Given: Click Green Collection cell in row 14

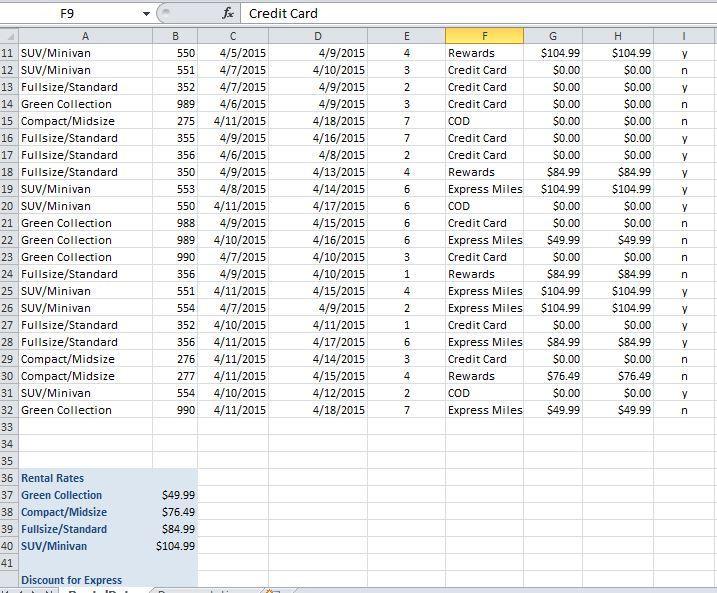Looking at the screenshot, I should 86,104.
